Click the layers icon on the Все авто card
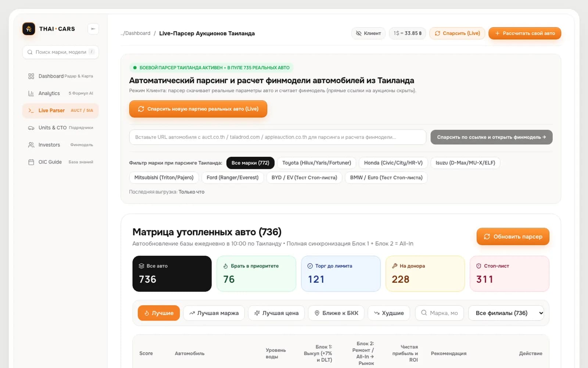The width and height of the screenshot is (588, 368). pos(141,266)
